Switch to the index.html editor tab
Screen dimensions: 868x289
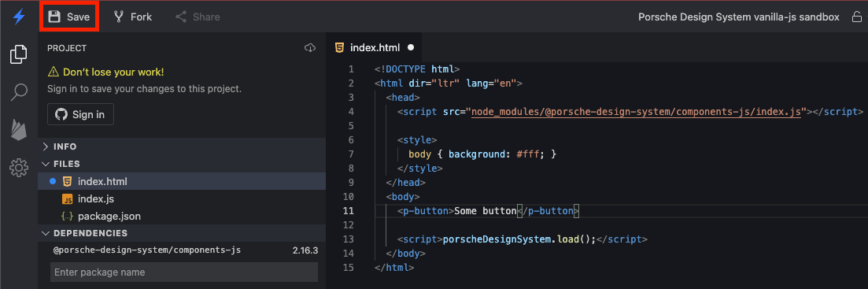[375, 47]
